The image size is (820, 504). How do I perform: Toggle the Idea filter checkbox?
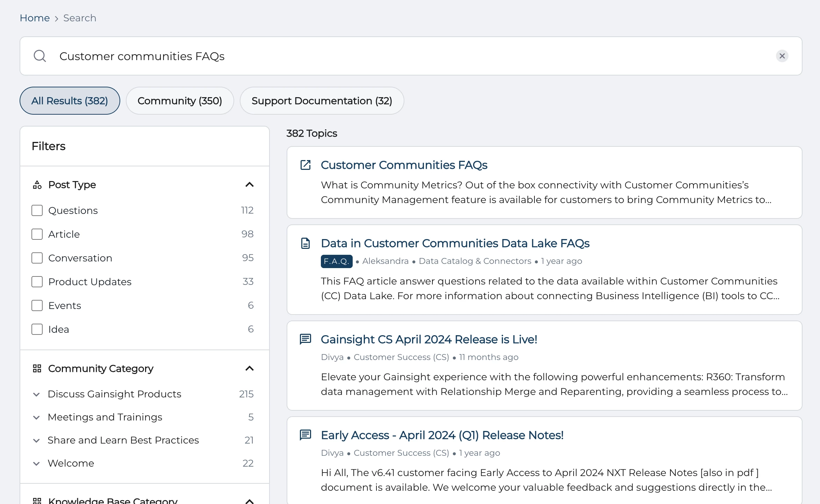pyautogui.click(x=37, y=329)
